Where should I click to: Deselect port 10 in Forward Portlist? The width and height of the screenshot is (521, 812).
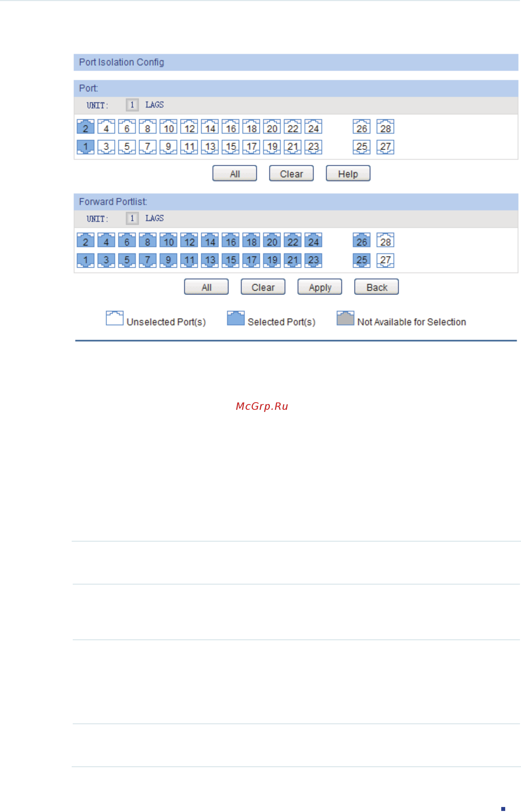[x=168, y=240]
